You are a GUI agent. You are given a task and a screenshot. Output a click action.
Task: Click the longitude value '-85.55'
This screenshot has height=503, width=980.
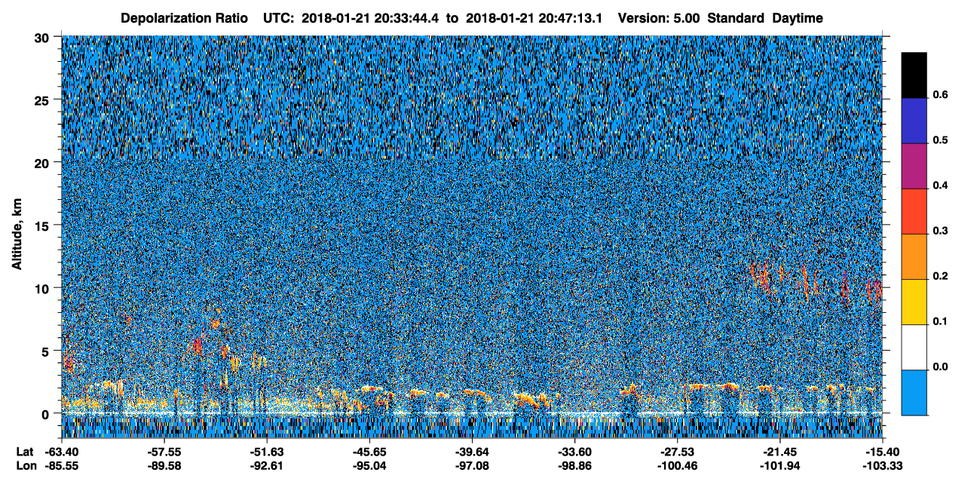[x=61, y=465]
